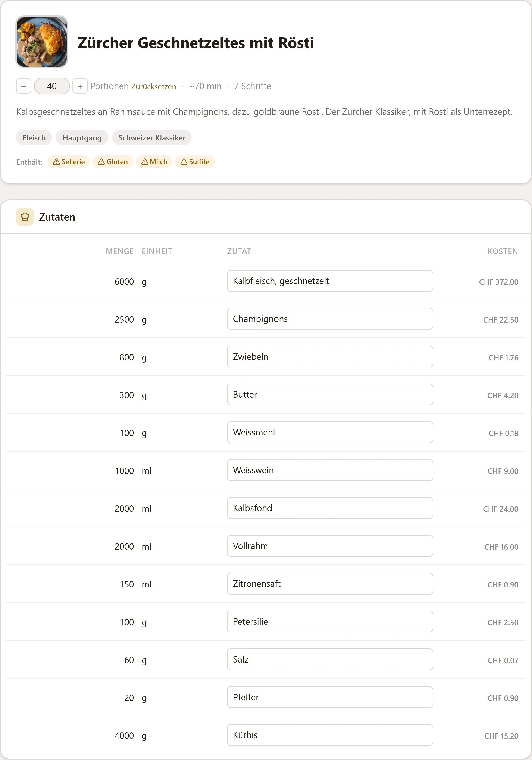Edit the Kalbfleisch, geschnetzelt ingredient field

point(330,281)
